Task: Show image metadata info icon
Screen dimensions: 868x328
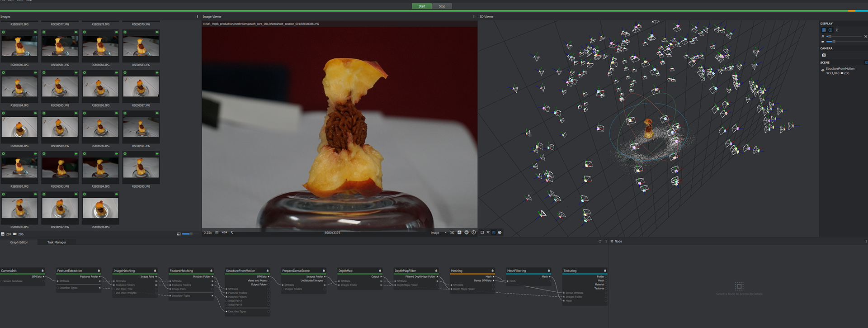Action: click(473, 233)
